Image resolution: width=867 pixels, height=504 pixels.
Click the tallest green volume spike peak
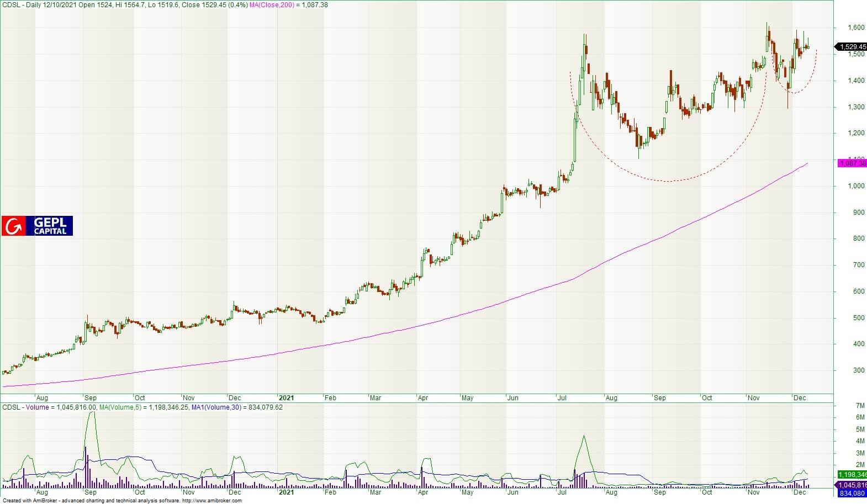[93, 412]
